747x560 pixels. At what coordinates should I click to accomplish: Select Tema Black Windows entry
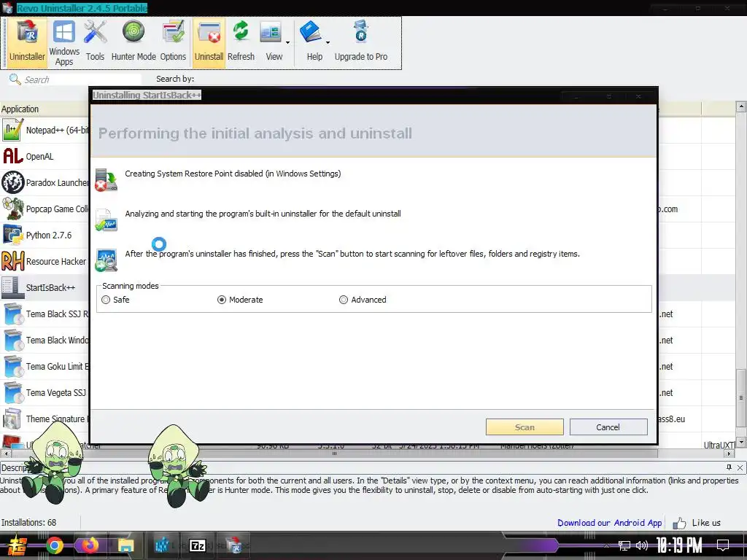pos(44,340)
